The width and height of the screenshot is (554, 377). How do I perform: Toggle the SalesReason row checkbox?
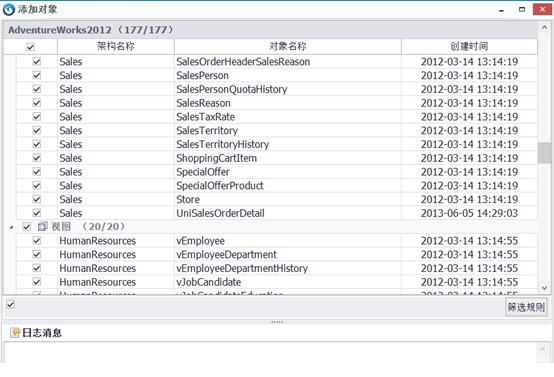[x=37, y=103]
